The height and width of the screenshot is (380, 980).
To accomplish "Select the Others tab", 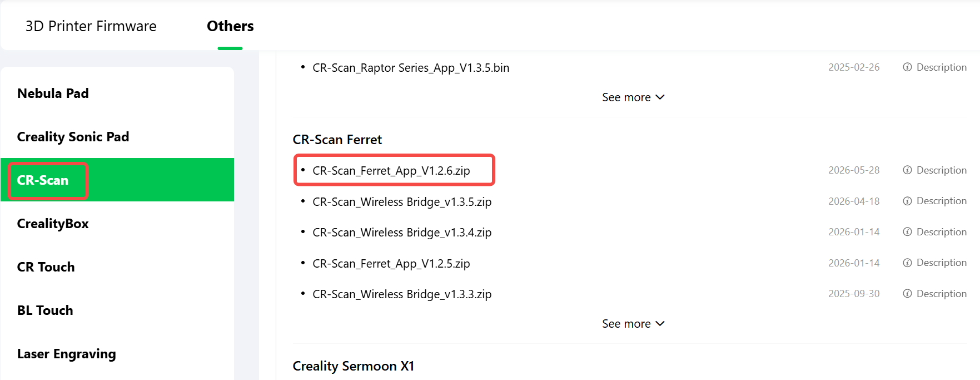I will tap(230, 26).
